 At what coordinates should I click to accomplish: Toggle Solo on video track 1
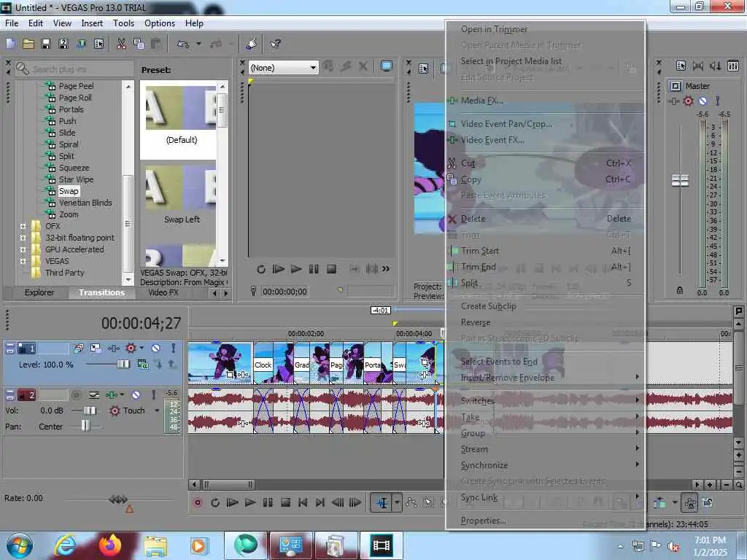[173, 349]
